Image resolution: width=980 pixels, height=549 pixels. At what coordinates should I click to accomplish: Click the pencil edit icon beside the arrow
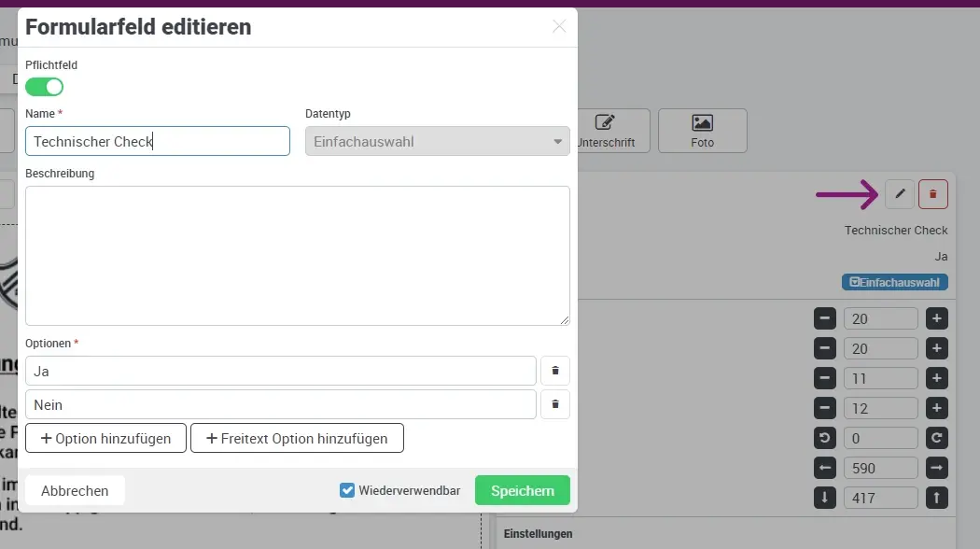(900, 194)
